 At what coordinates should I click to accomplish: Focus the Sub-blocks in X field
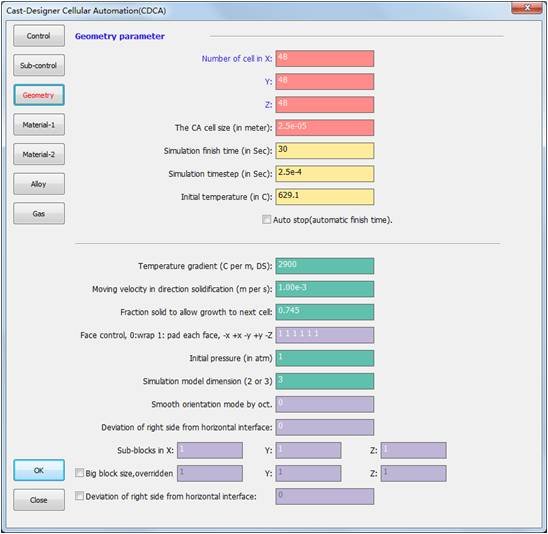pos(210,450)
